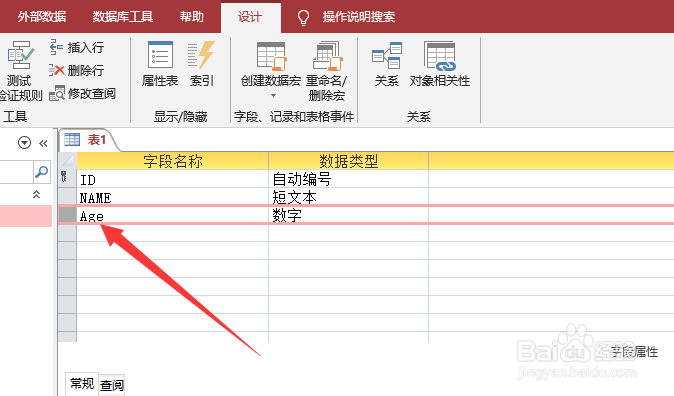
Task: Click 重命名/删除宏 button
Action: pos(326,71)
